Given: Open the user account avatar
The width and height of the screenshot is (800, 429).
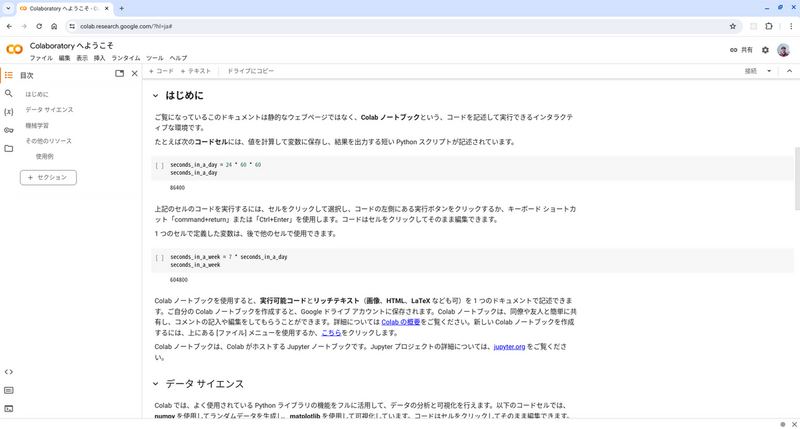Looking at the screenshot, I should click(784, 50).
